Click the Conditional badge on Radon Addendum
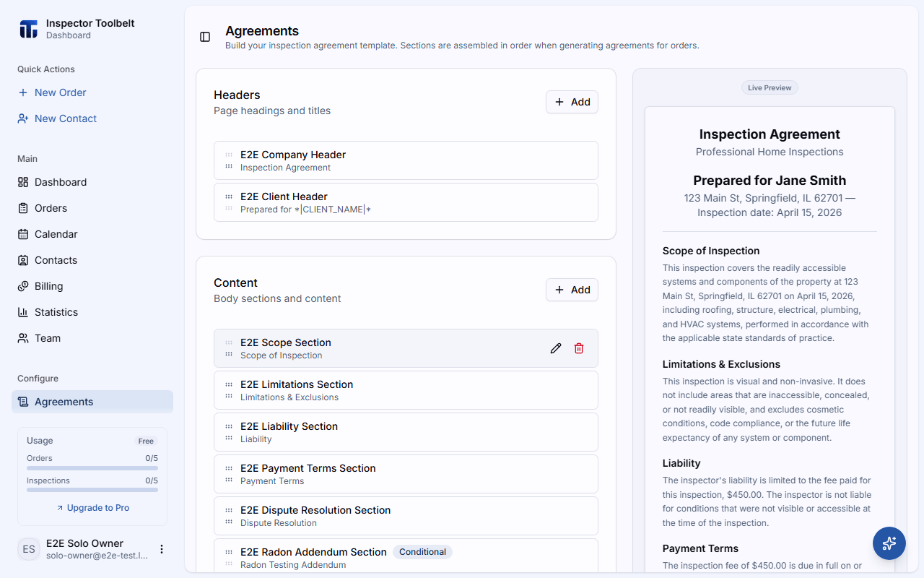 tap(422, 552)
